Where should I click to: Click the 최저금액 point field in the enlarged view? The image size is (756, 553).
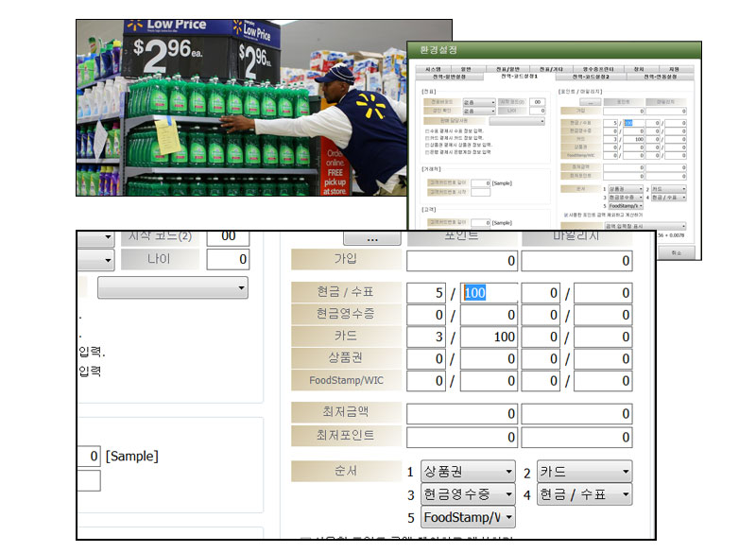(x=462, y=413)
